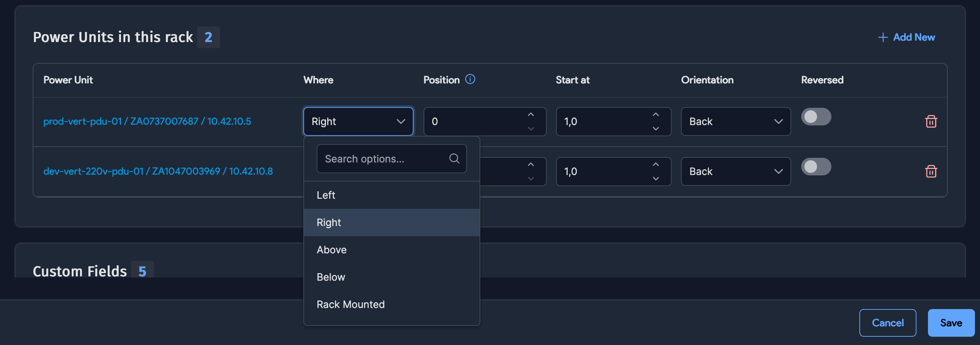
Task: Click the search magnifier in the options dropdown
Action: coord(454,158)
